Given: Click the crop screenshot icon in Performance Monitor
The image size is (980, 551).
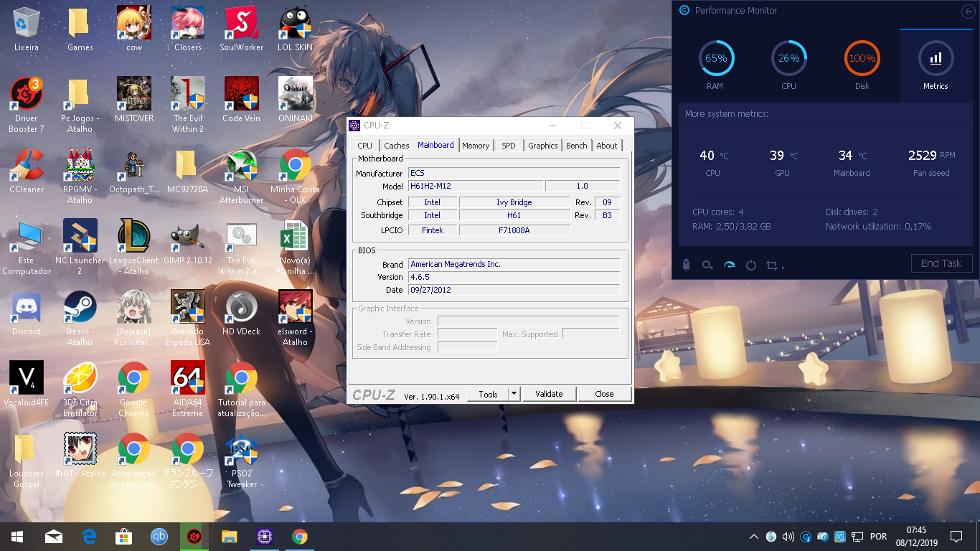Looking at the screenshot, I should click(773, 265).
